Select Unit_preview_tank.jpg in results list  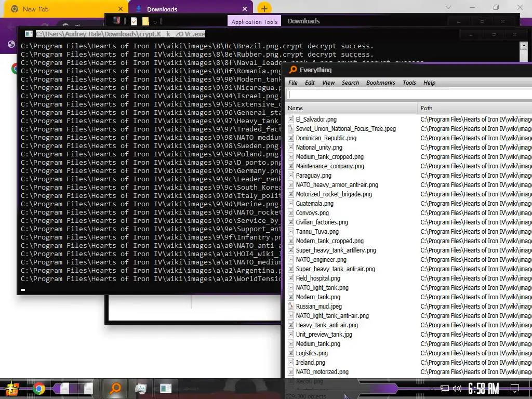(324, 334)
